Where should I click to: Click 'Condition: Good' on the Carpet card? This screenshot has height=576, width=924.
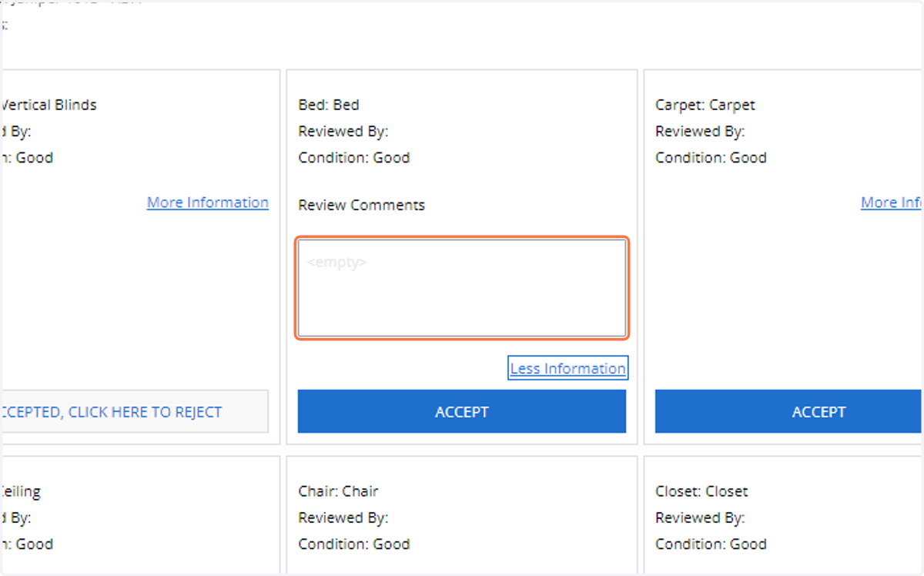[x=711, y=158]
